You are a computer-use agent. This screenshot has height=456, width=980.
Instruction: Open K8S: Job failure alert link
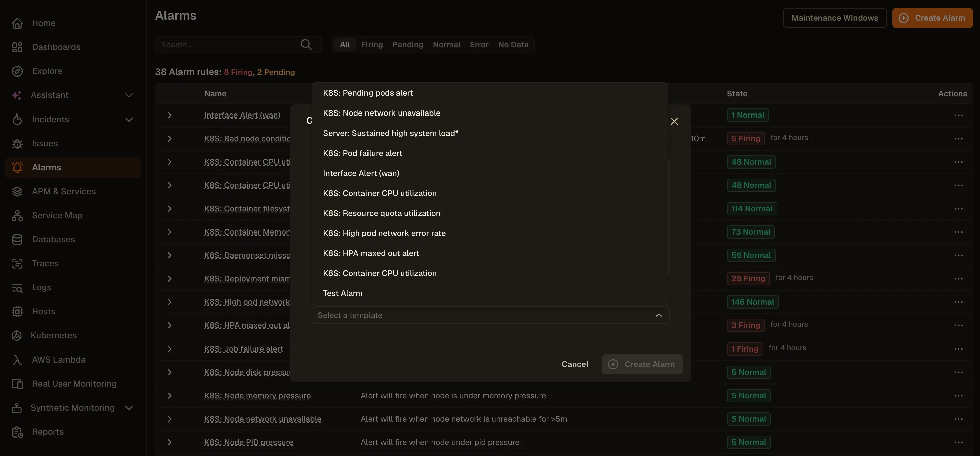coord(243,349)
